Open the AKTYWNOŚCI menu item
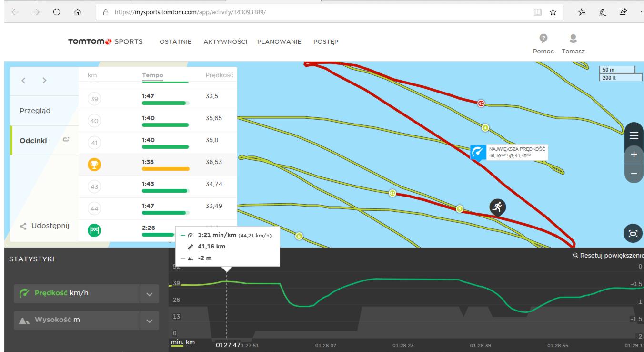Image resolution: width=644 pixels, height=352 pixels. click(225, 42)
